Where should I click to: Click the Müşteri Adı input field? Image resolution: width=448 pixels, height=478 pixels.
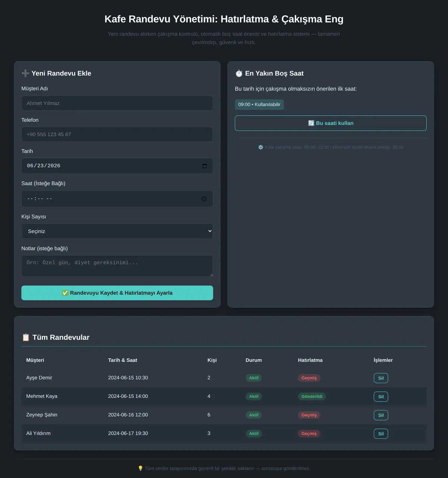(x=117, y=103)
